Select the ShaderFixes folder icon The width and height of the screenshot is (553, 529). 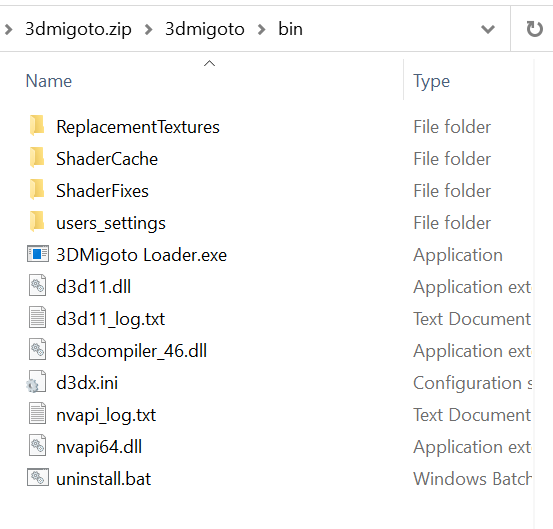[37, 190]
